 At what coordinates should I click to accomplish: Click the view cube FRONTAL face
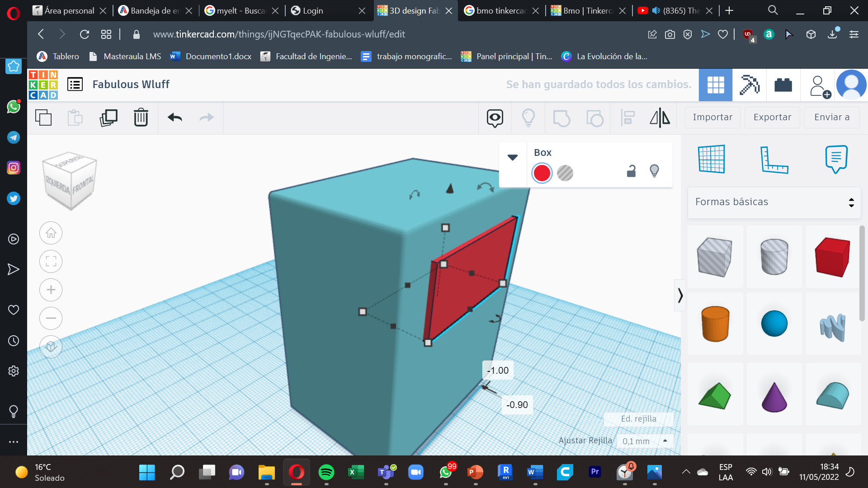point(84,185)
